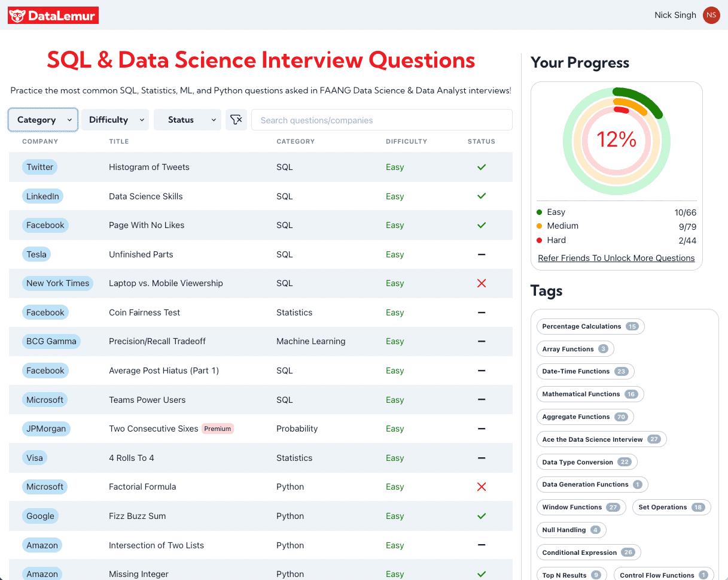This screenshot has height=580, width=728.
Task: Filter by the Twitter company tag
Action: [x=40, y=167]
